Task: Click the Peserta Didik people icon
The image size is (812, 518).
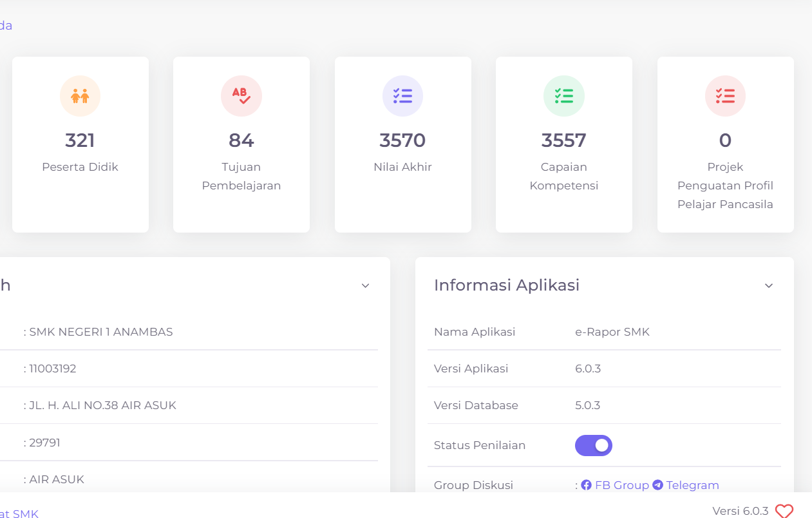Action: coord(80,95)
